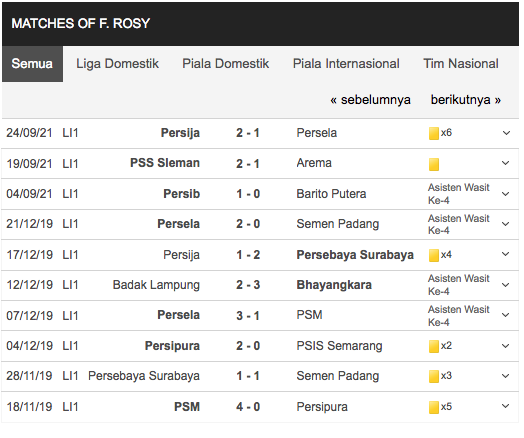Viewport: 524px width, 438px height.
Task: Expand the Persib vs Barito Putera row chevron
Action: [506, 194]
